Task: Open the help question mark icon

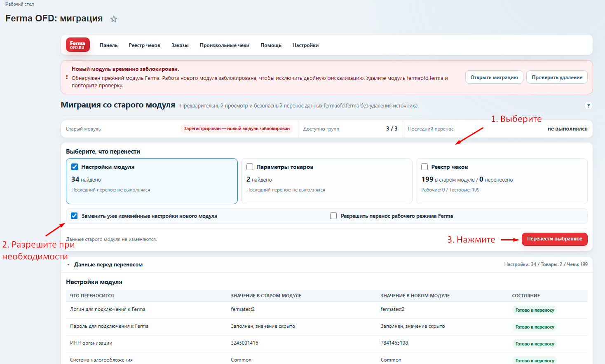Action: pyautogui.click(x=589, y=105)
